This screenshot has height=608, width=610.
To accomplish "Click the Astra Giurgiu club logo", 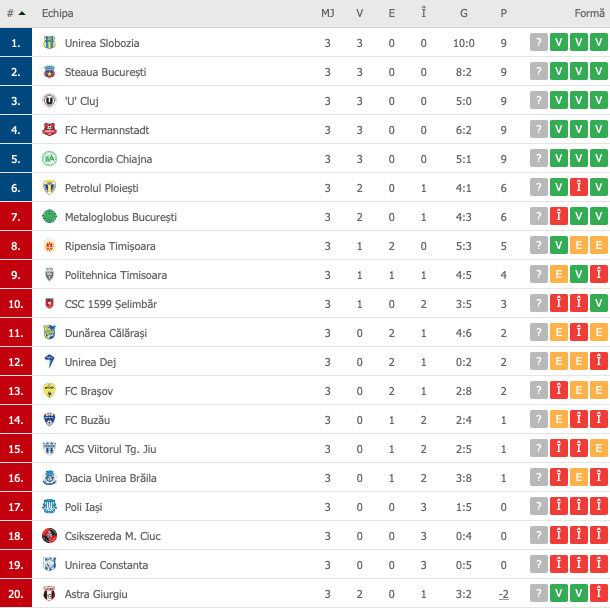I will click(50, 594).
